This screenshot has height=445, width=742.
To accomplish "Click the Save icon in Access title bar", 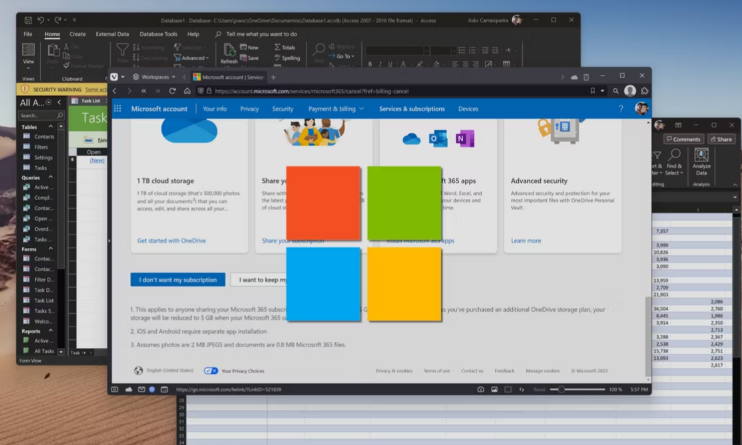I will click(28, 20).
